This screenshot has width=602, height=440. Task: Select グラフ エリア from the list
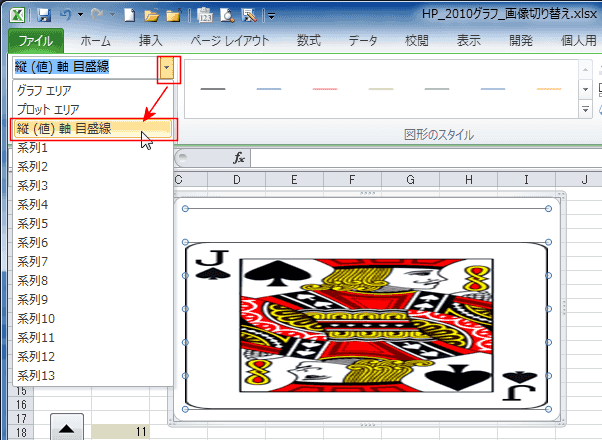click(93, 91)
